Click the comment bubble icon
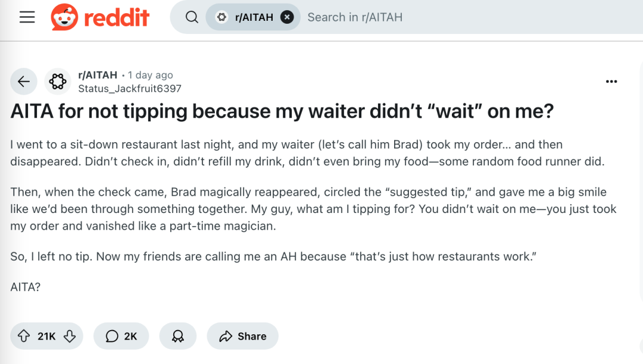The image size is (643, 364). click(112, 336)
